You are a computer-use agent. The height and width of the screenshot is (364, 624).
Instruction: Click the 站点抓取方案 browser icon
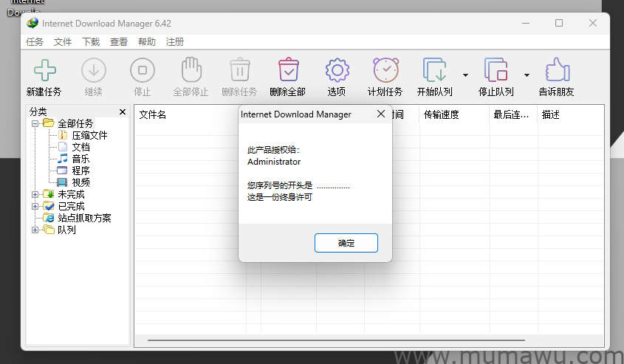tap(49, 218)
